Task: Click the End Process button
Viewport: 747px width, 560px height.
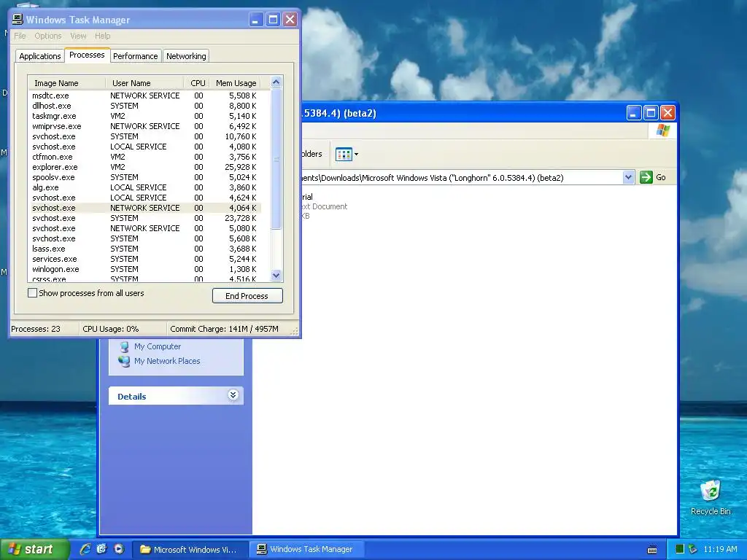Action: pyautogui.click(x=247, y=296)
